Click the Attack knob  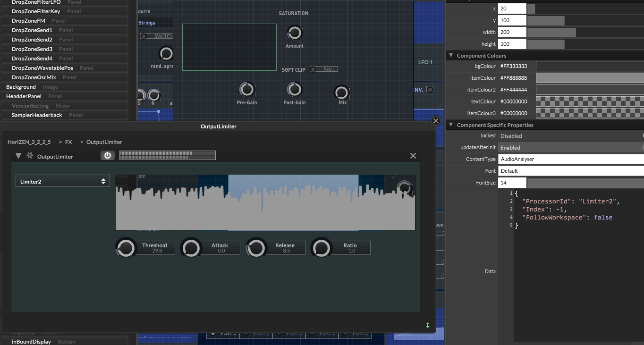[191, 248]
